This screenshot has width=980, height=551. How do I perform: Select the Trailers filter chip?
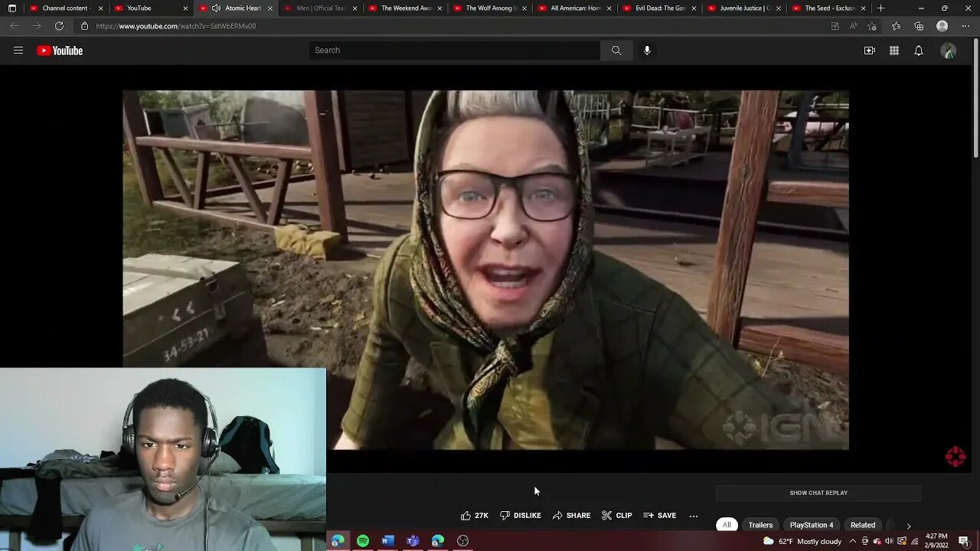760,525
